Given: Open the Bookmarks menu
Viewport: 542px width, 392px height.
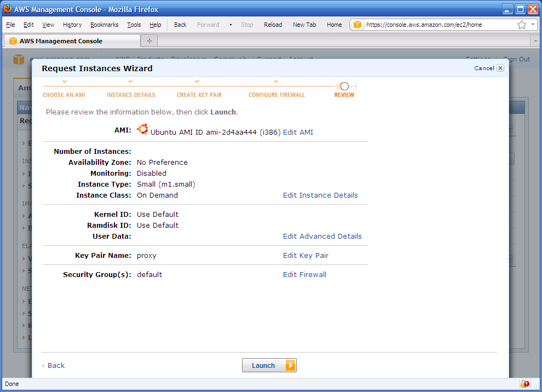Looking at the screenshot, I should (105, 25).
